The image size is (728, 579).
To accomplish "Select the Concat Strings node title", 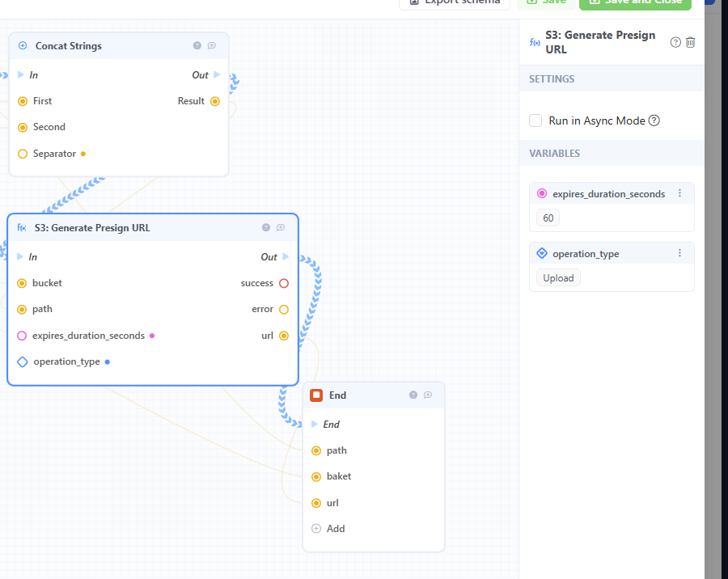I will (x=68, y=46).
